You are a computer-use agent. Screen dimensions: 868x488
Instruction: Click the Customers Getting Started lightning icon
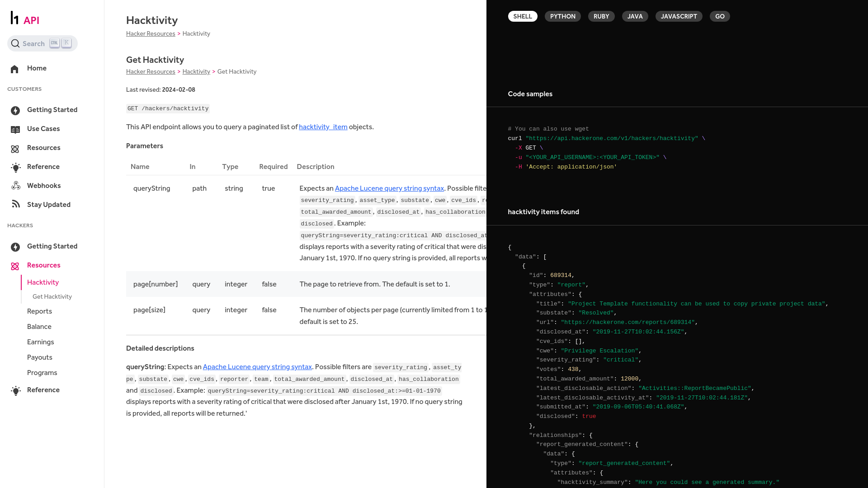point(15,110)
